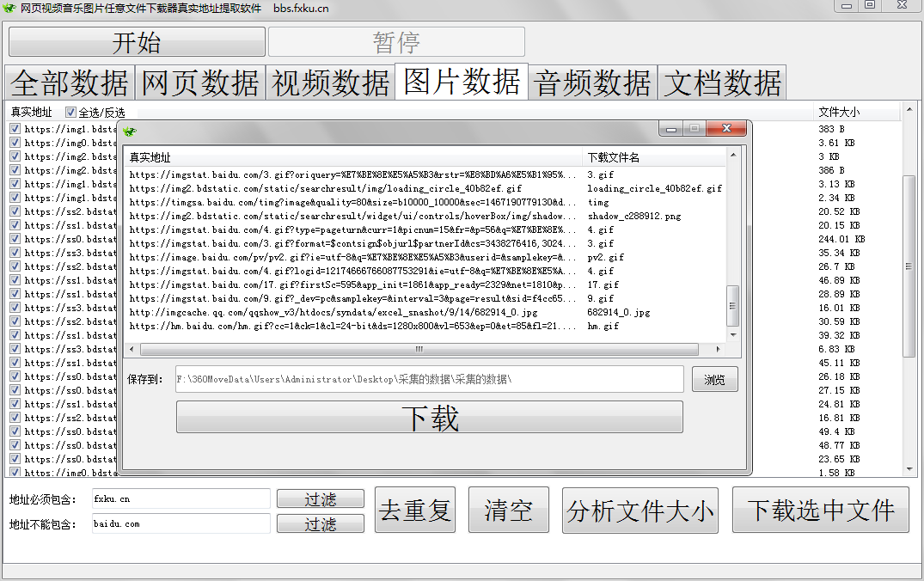This screenshot has height=581, width=924.
Task: Toggle checkbox of the 244.01 KB row
Action: click(x=15, y=239)
